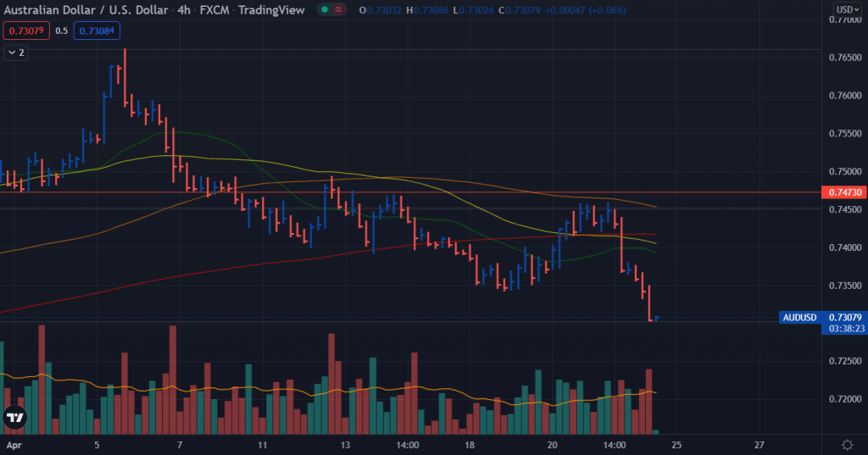
Task: Click the 0.72000 price axis label
Action: 845,399
